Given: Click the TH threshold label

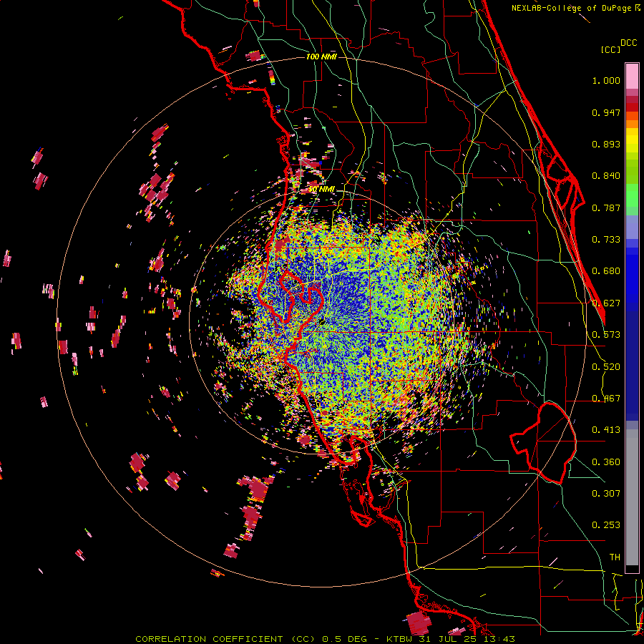Looking at the screenshot, I should (615, 557).
